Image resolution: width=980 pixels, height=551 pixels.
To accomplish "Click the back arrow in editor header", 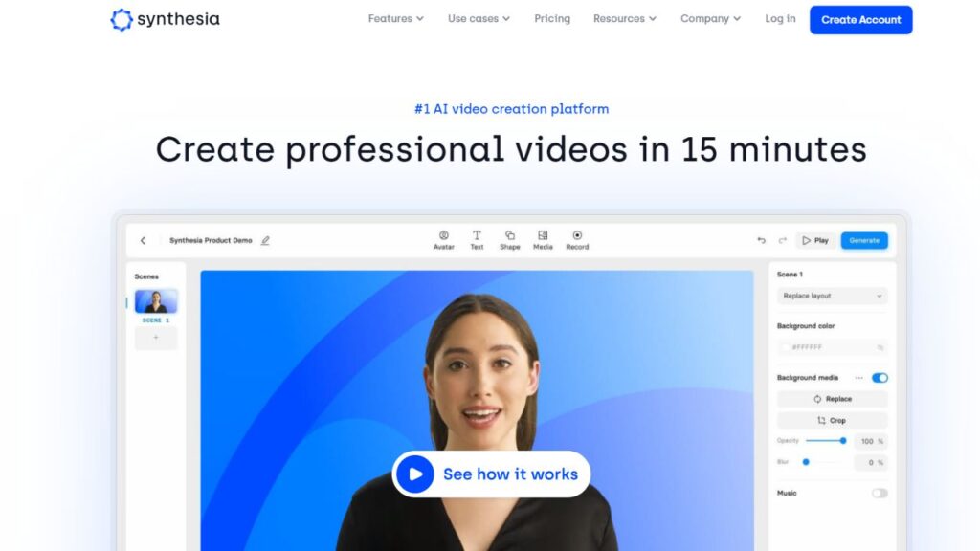I will tap(144, 240).
